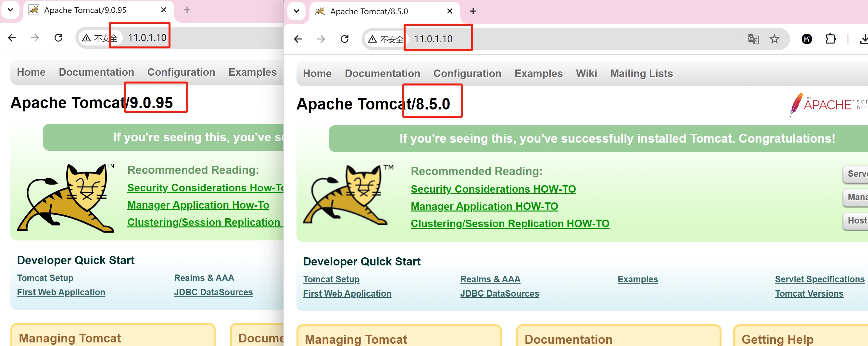Screen dimensions: 868x346
Task: Open Examples menu in right Tomcat 8.5.0 page
Action: tap(538, 73)
